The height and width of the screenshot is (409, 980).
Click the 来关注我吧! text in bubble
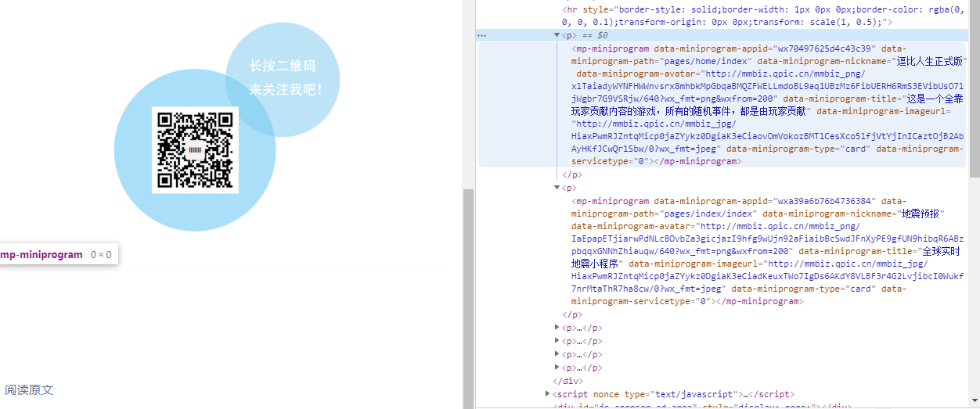(286, 90)
